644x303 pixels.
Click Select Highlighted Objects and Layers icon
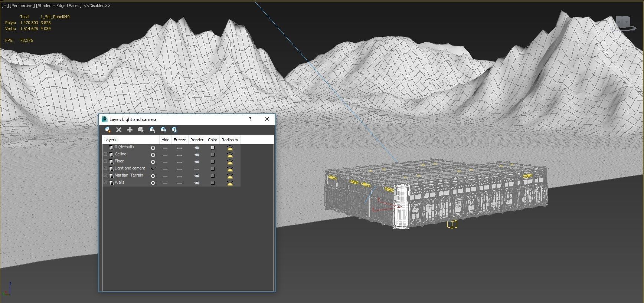[141, 130]
